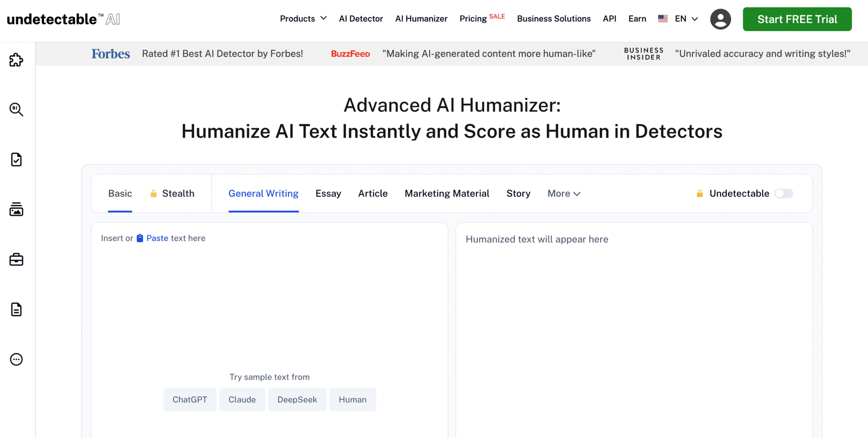
Task: Open the user account avatar icon
Action: [x=720, y=19]
